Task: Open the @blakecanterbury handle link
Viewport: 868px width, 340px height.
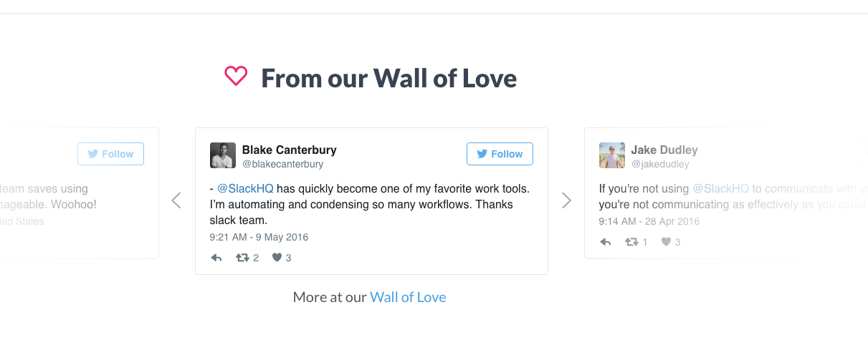Action: pyautogui.click(x=282, y=164)
